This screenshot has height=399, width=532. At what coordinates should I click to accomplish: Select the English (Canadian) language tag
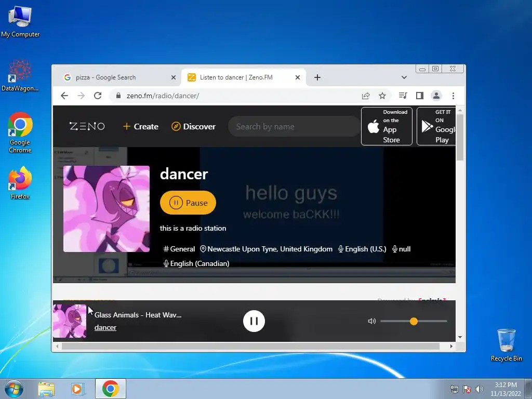(x=196, y=263)
